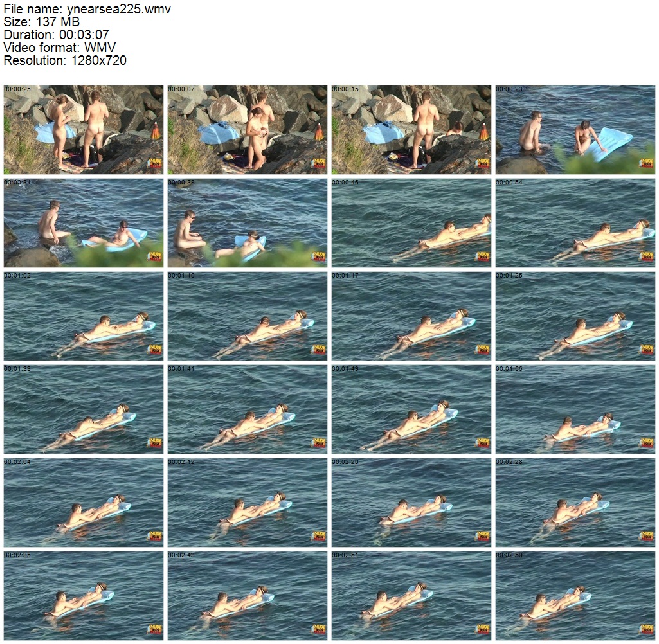Open the frame stamped 00:02:35
Viewport: 659px width, 644px height.
[x=83, y=596]
